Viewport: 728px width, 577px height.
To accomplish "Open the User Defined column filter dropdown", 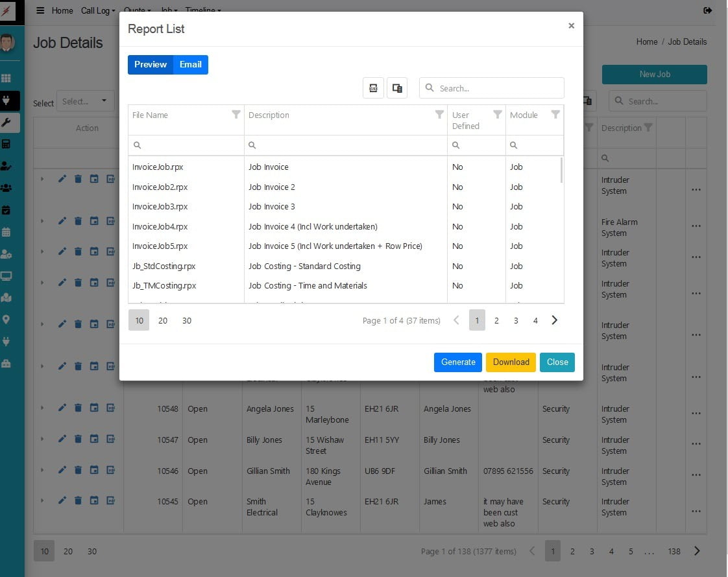I will pyautogui.click(x=498, y=115).
